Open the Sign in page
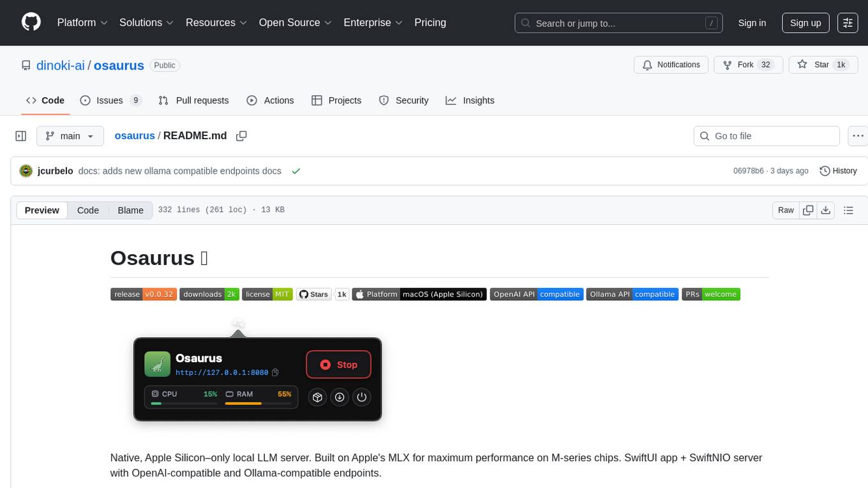 752,23
